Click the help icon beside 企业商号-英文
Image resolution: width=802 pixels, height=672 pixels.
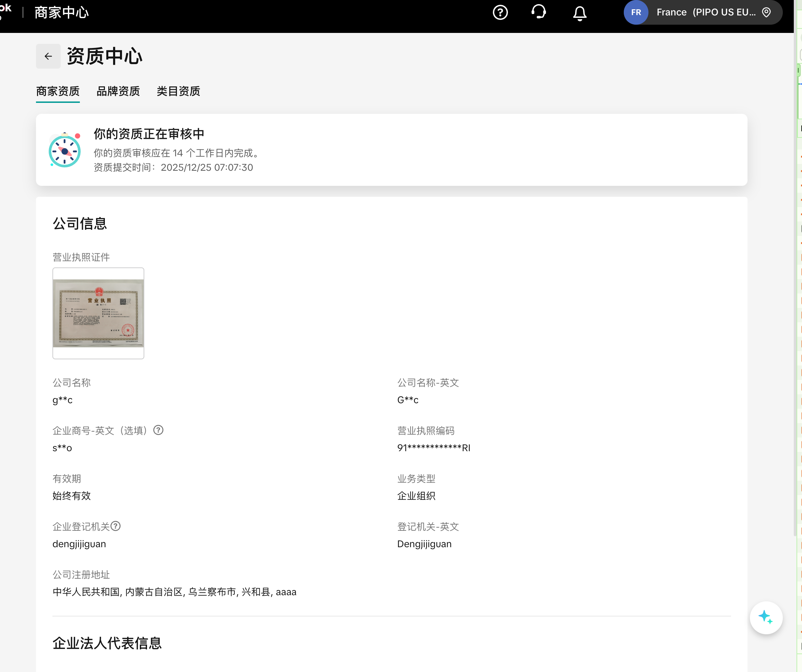pos(158,430)
